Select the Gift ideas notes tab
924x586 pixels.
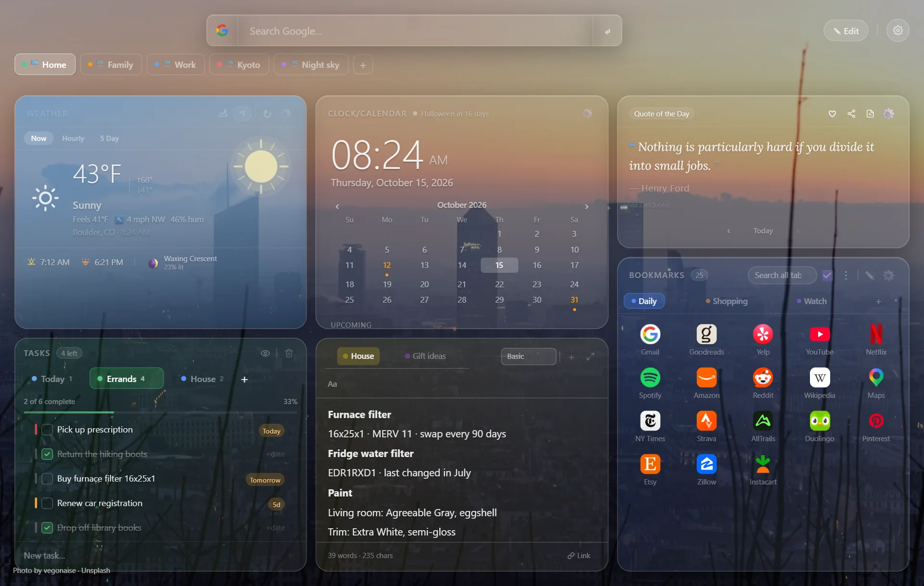pyautogui.click(x=425, y=357)
